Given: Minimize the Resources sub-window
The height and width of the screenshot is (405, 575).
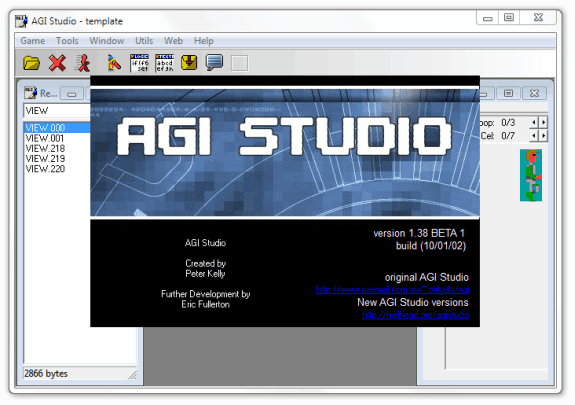Looking at the screenshot, I should (72, 94).
